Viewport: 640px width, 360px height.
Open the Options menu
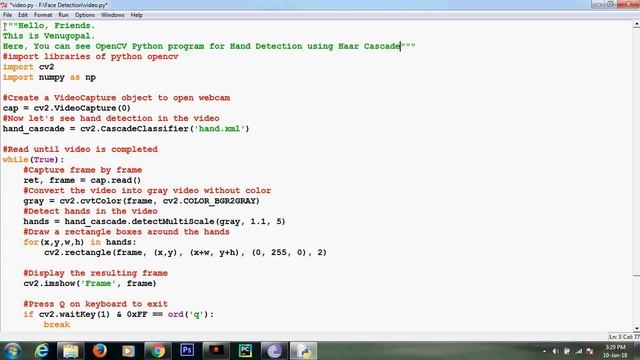(84, 15)
